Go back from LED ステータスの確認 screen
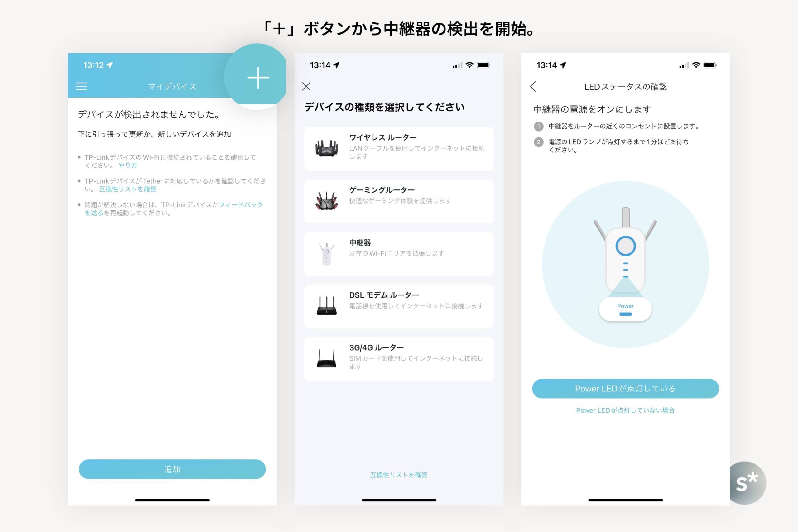The height and width of the screenshot is (532, 798). pyautogui.click(x=533, y=87)
